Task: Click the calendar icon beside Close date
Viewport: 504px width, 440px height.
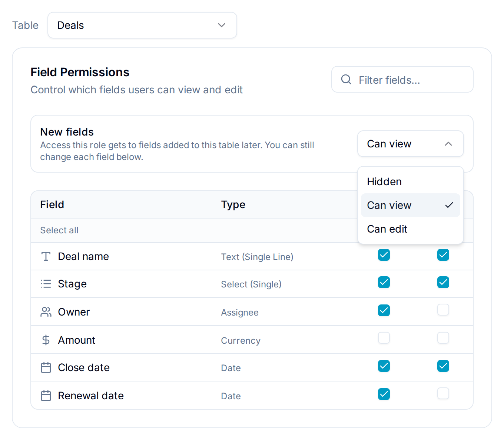Action: click(x=46, y=367)
